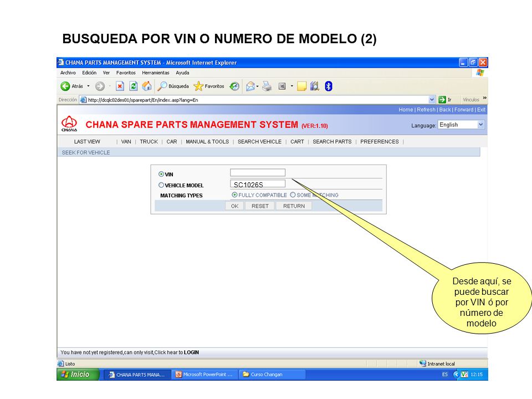Open the Búsqueda search tool
The height and width of the screenshot is (399, 532).
(x=173, y=86)
